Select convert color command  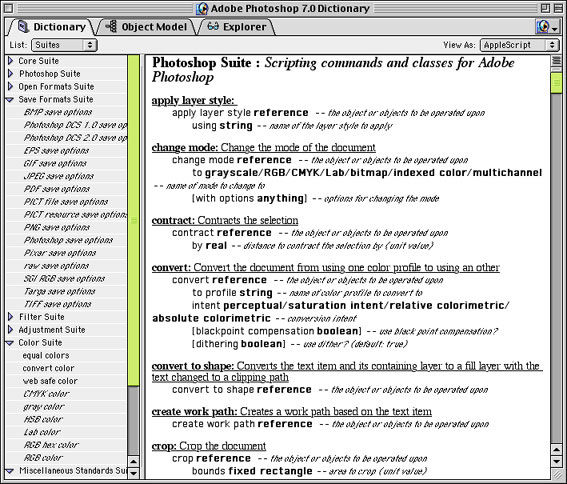[48, 368]
